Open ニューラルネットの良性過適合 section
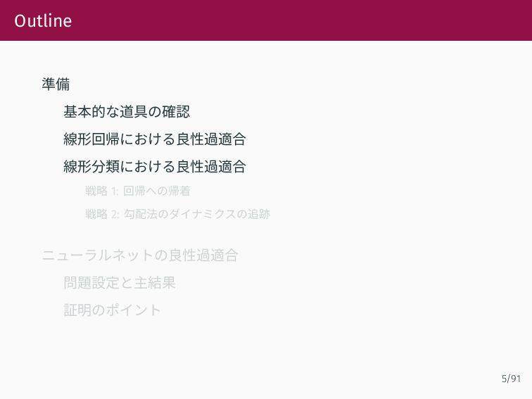 pos(140,255)
